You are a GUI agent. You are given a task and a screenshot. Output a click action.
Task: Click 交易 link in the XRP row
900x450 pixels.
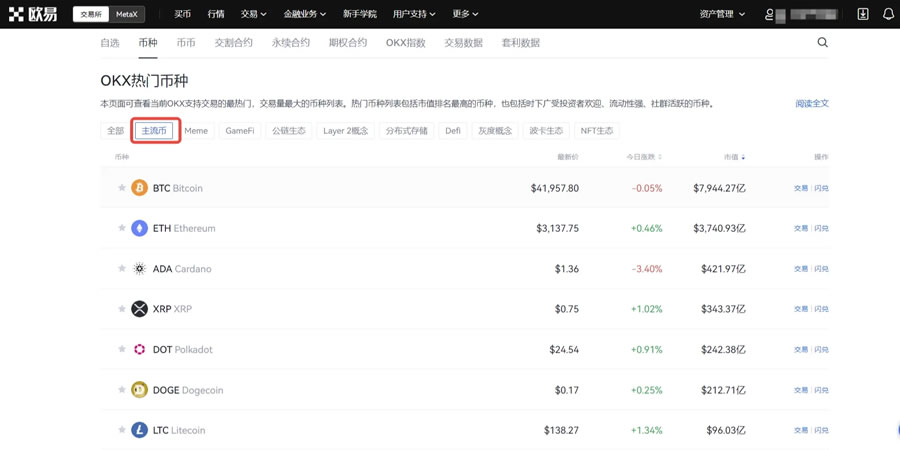(x=800, y=309)
